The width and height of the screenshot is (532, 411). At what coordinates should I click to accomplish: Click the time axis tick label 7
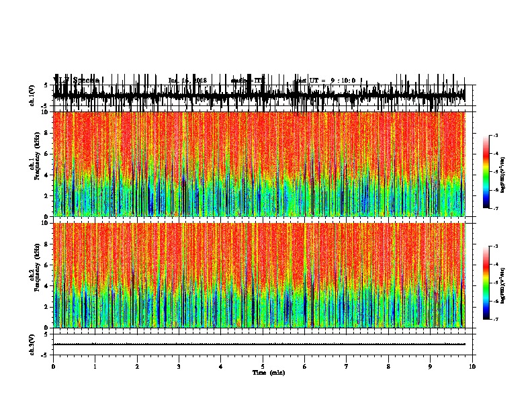click(347, 367)
